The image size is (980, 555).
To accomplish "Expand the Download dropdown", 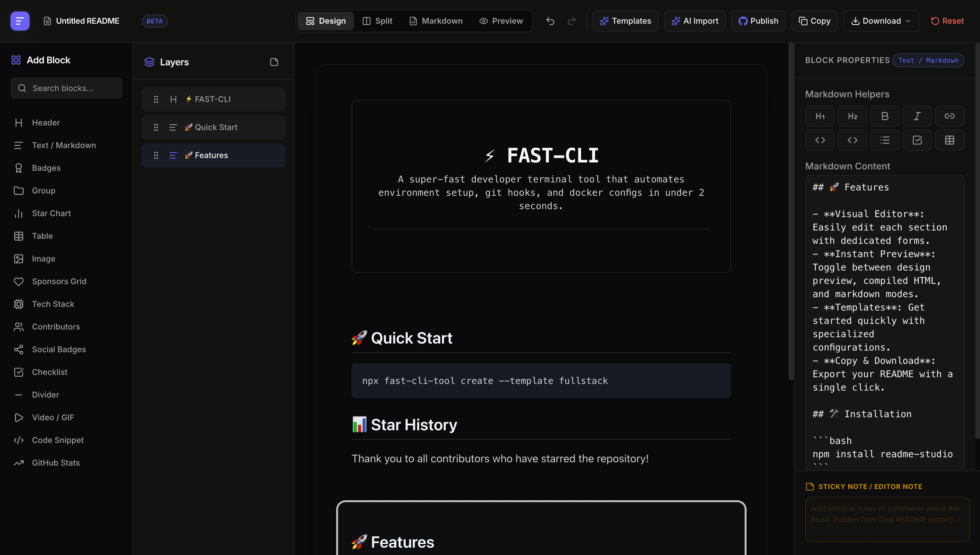I will click(881, 21).
